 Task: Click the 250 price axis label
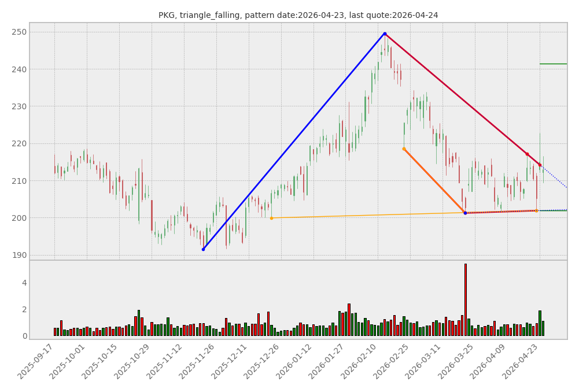pos(19,32)
